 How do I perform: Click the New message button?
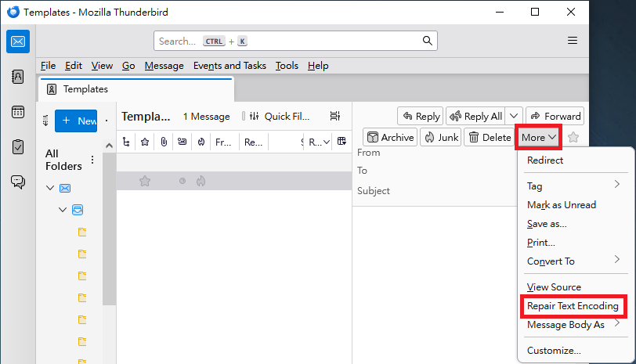76,121
